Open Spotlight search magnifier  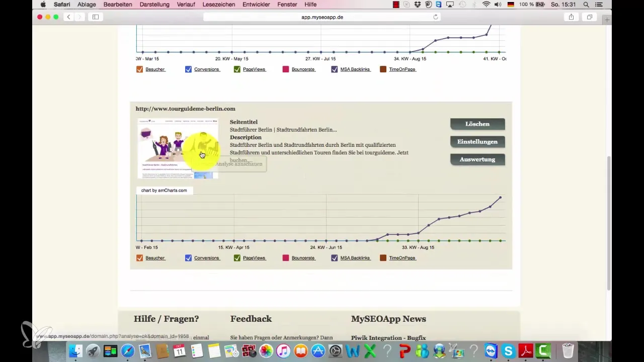click(586, 5)
